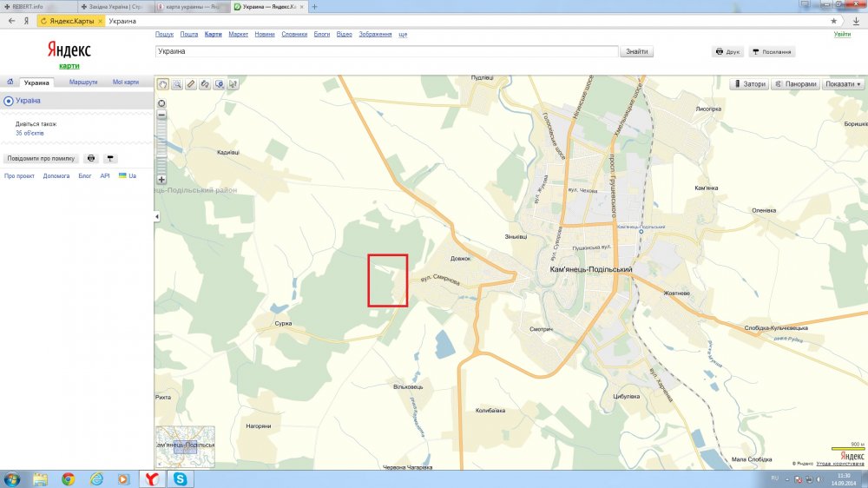Viewport: 868px width, 488px height.
Task: Open the Мої карти tab
Action: [125, 82]
